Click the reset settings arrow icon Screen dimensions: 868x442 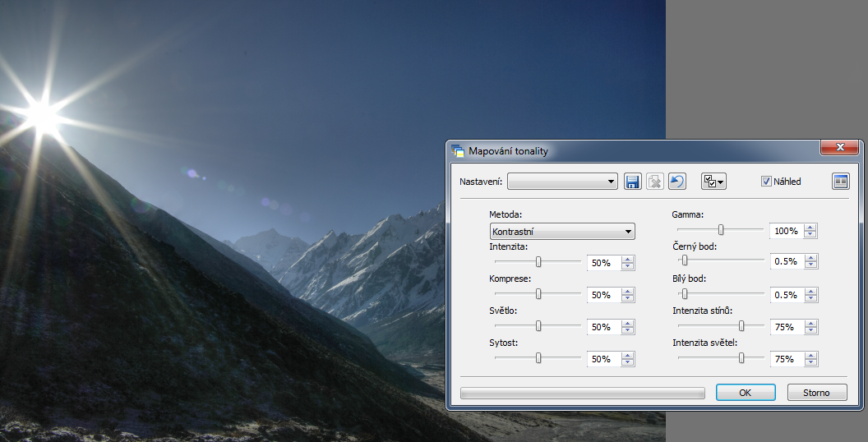(x=677, y=182)
